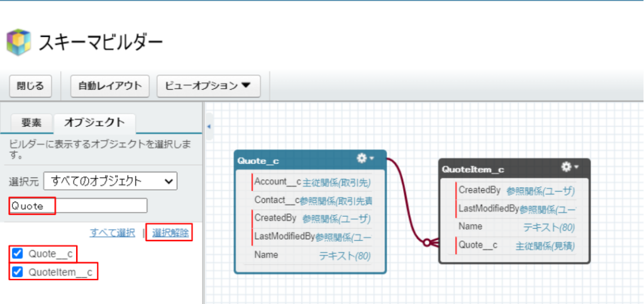Click the 主従関係(取引先) type text
Viewport: 644px width, 304px height.
(336, 182)
